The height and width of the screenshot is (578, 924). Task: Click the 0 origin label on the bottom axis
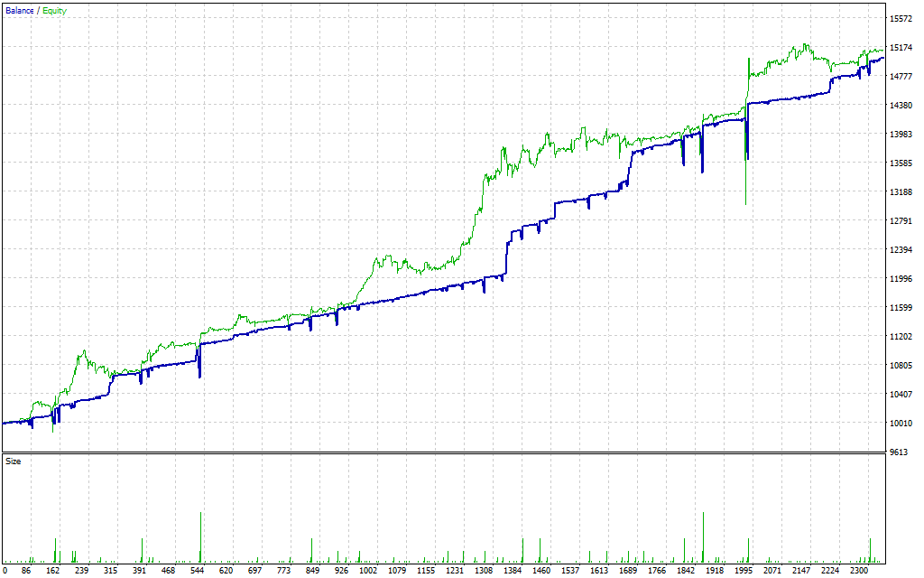click(x=5, y=571)
